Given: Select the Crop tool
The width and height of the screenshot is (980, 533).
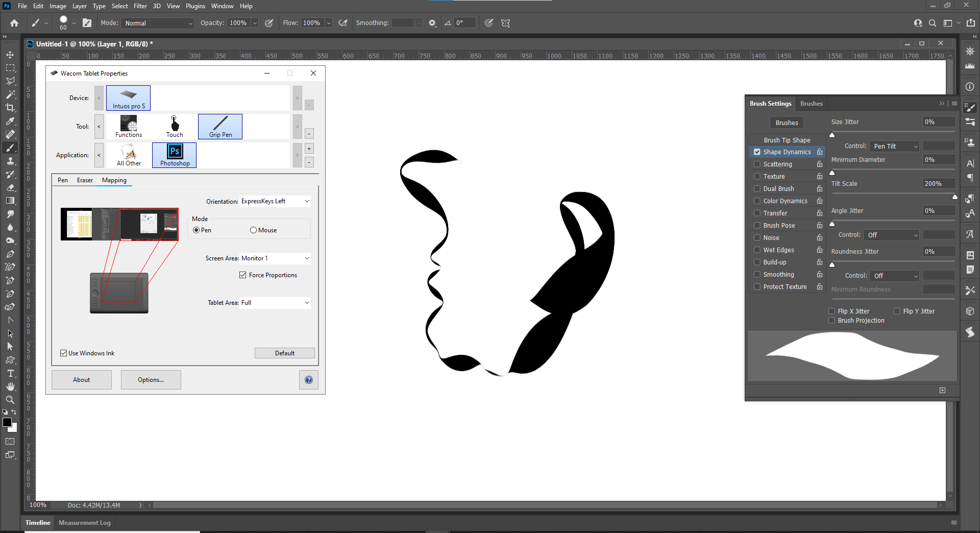Looking at the screenshot, I should [x=10, y=108].
